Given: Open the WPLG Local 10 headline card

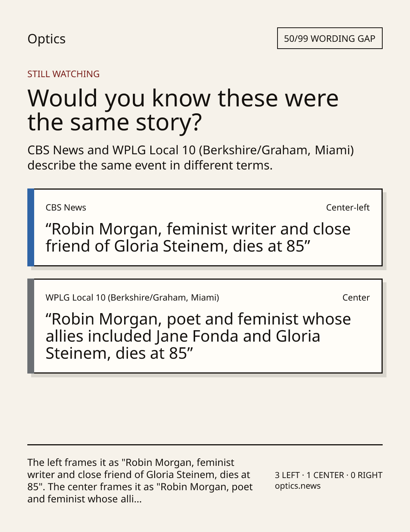Looking at the screenshot, I should pyautogui.click(x=205, y=326).
